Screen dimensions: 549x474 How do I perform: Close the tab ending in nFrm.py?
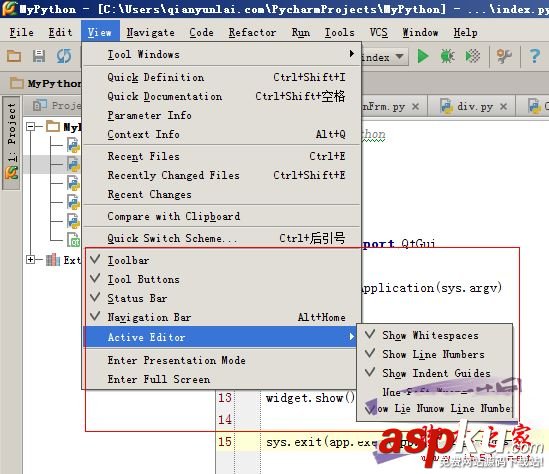[416, 106]
